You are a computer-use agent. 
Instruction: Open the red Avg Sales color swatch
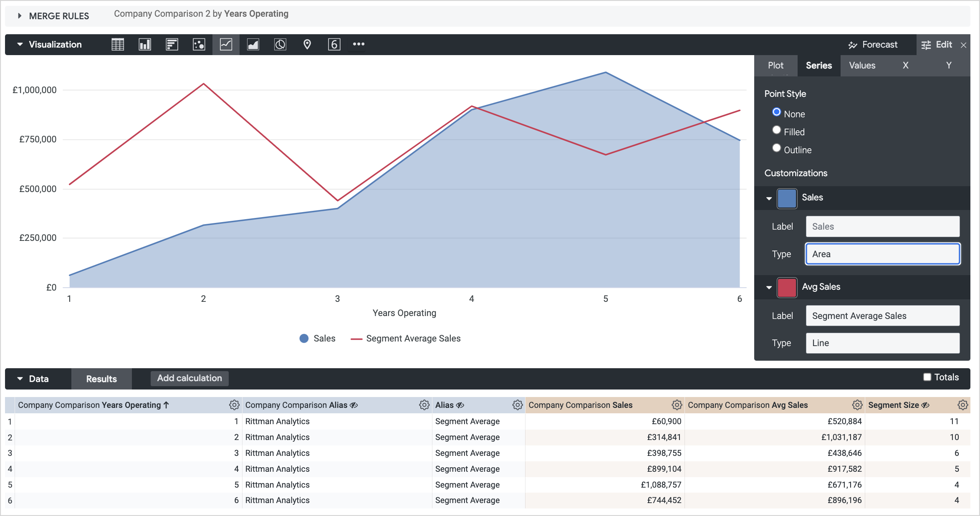(787, 287)
